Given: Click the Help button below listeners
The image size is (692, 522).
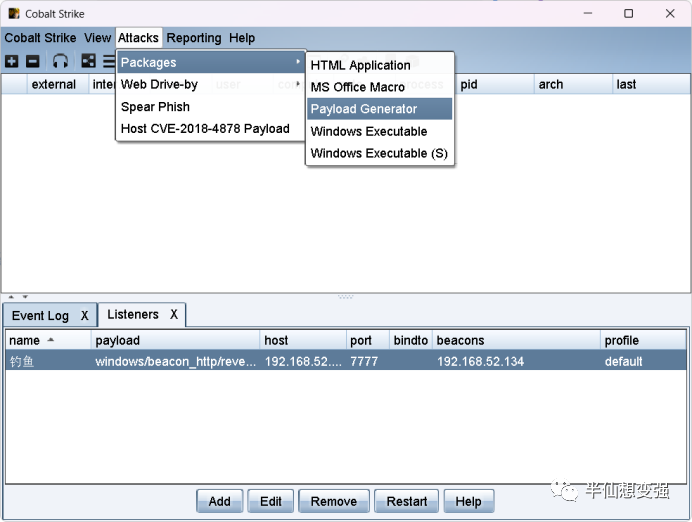Looking at the screenshot, I should 468,501.
